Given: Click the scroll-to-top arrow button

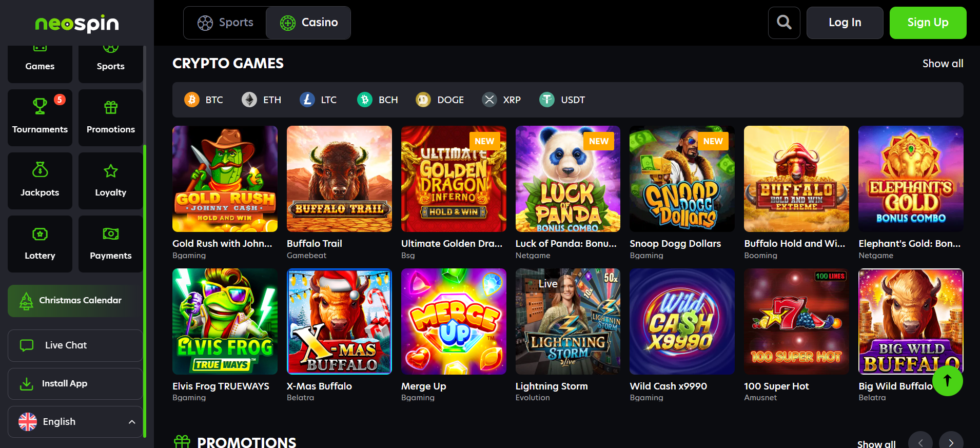Looking at the screenshot, I should (x=947, y=380).
